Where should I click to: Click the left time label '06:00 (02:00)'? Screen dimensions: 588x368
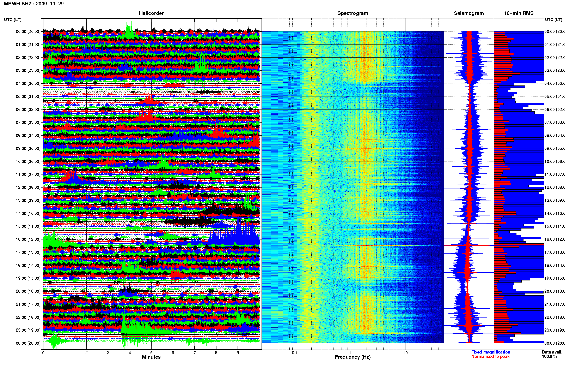[x=28, y=109]
